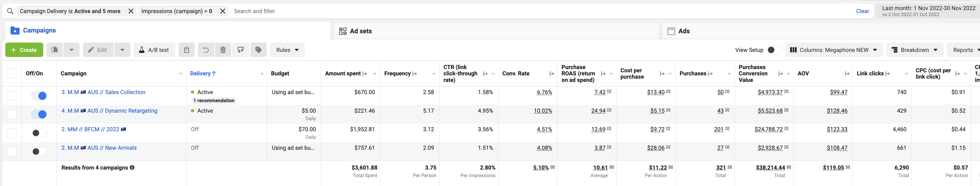Switch to the Ads tab
The width and height of the screenshot is (980, 186).
tap(683, 31)
